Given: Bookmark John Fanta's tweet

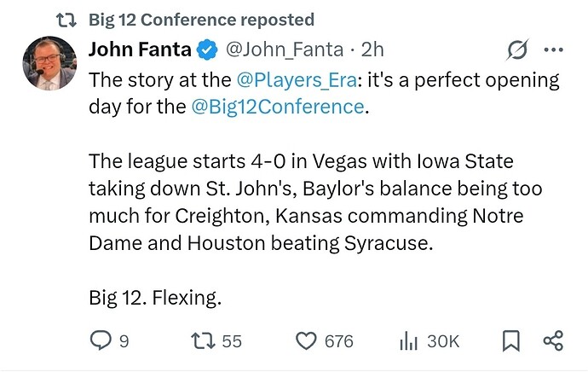Looking at the screenshot, I should point(510,341).
